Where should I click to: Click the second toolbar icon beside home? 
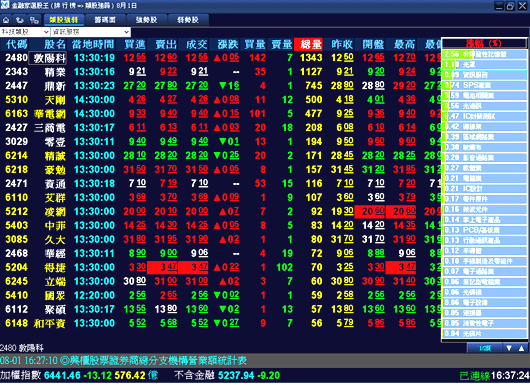click(x=20, y=20)
